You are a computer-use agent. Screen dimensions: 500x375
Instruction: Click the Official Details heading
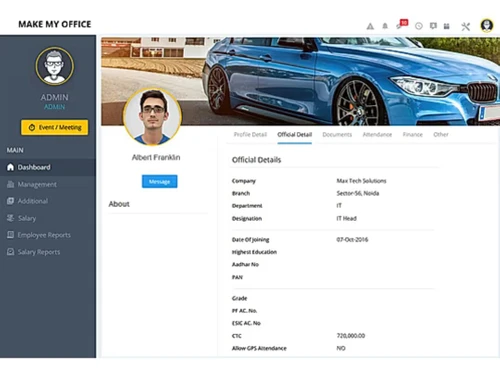tap(256, 160)
